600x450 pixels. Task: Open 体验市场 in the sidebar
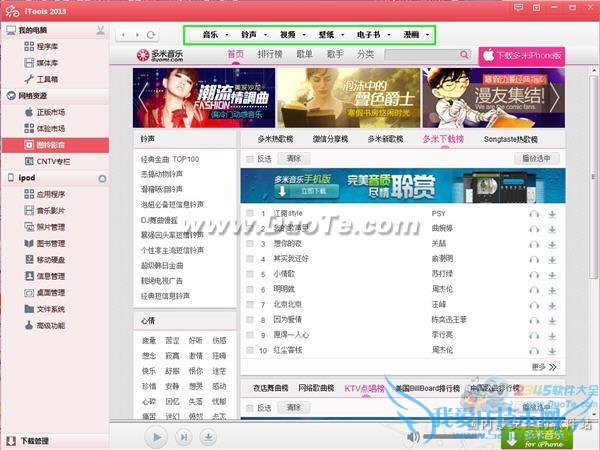pyautogui.click(x=45, y=129)
